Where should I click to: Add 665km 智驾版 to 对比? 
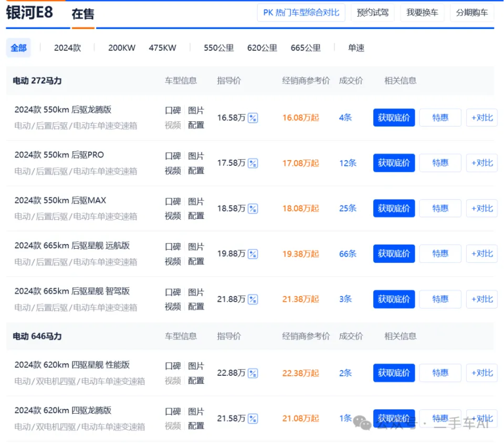tap(482, 299)
